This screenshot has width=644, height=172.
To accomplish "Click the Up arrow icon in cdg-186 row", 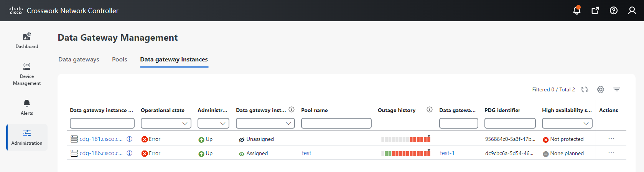I will point(201,154).
